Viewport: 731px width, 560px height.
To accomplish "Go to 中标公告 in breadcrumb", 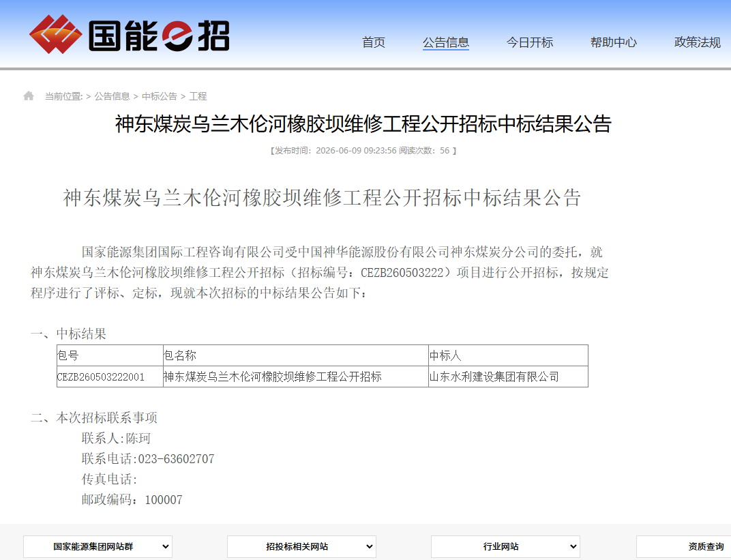I will coord(160,97).
